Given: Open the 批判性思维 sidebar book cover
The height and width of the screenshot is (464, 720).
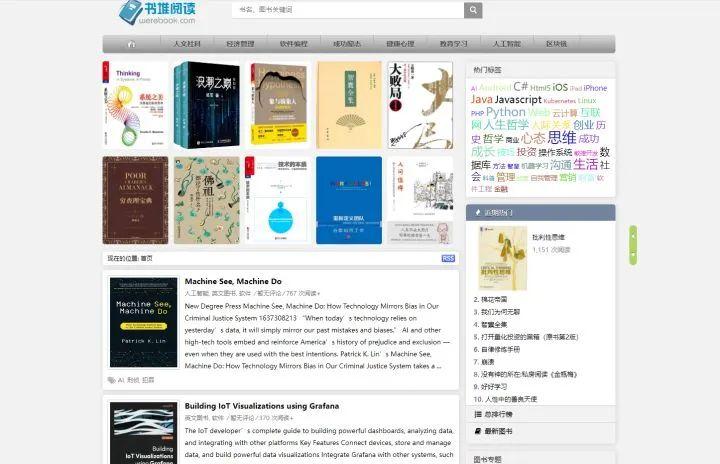Looking at the screenshot, I should click(x=503, y=258).
